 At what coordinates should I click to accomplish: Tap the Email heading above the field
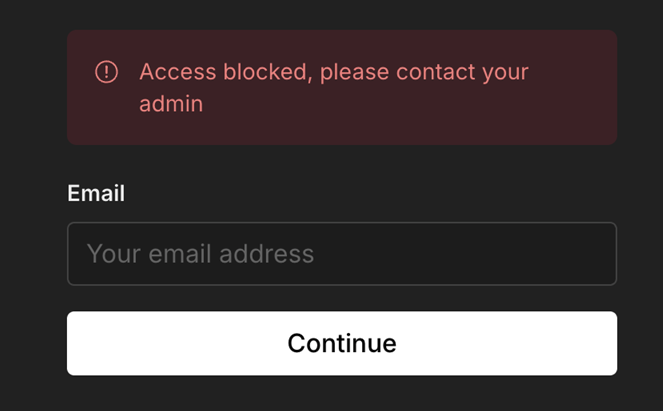coord(96,193)
